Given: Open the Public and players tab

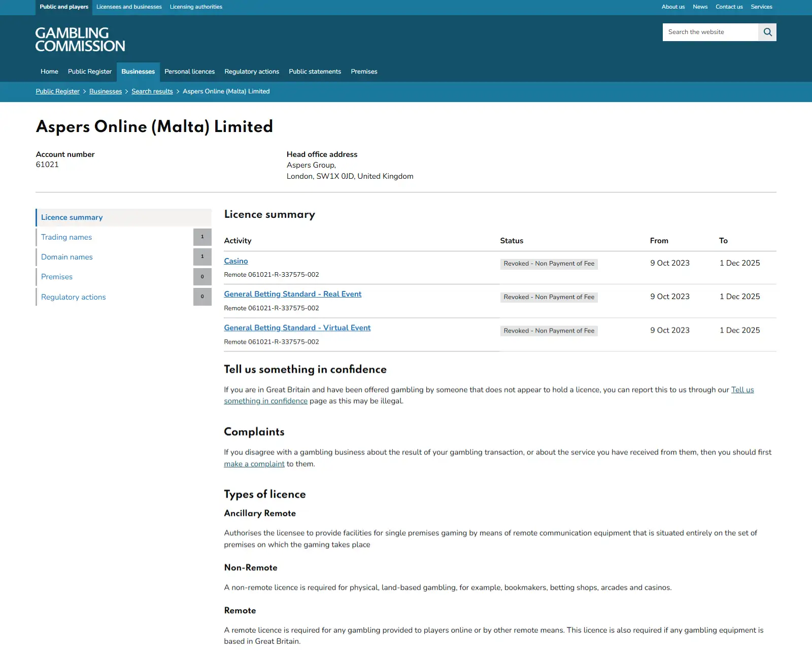Looking at the screenshot, I should pos(64,7).
